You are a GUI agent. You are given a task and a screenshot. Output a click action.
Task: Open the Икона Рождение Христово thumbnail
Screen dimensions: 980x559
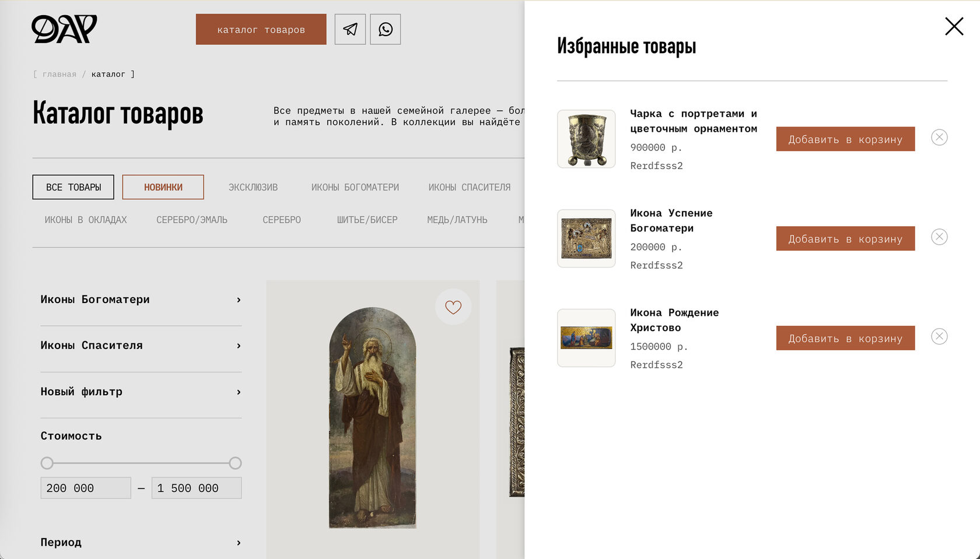coord(586,338)
